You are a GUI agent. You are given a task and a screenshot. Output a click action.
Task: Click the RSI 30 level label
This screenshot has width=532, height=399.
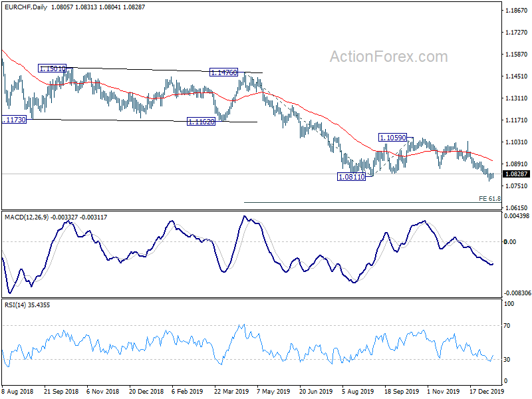pos(507,359)
